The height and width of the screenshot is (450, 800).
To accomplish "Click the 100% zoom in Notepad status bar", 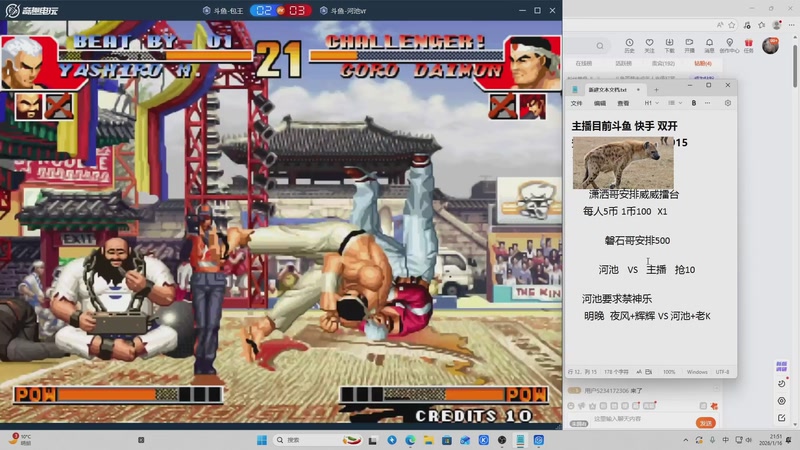I will pos(669,372).
